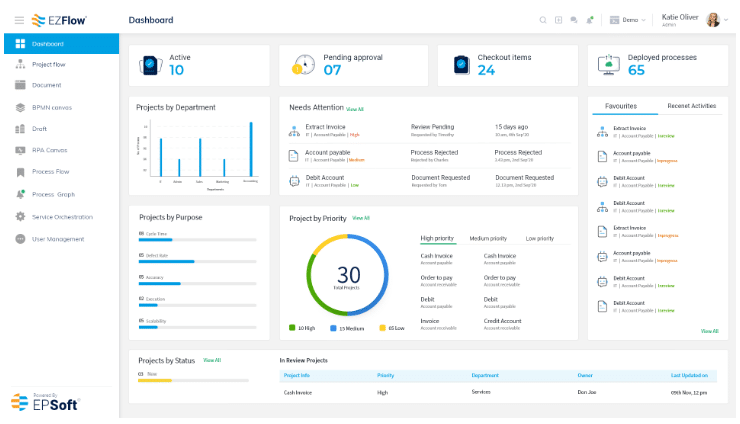This screenshot has width=740, height=424.
Task: Click Katie Oliver's profile avatar
Action: pyautogui.click(x=713, y=20)
